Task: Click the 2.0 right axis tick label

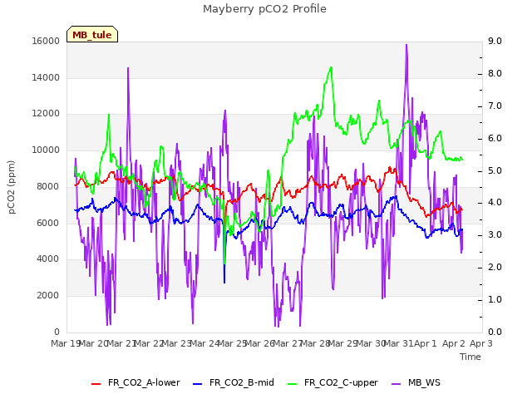Action: pos(495,268)
